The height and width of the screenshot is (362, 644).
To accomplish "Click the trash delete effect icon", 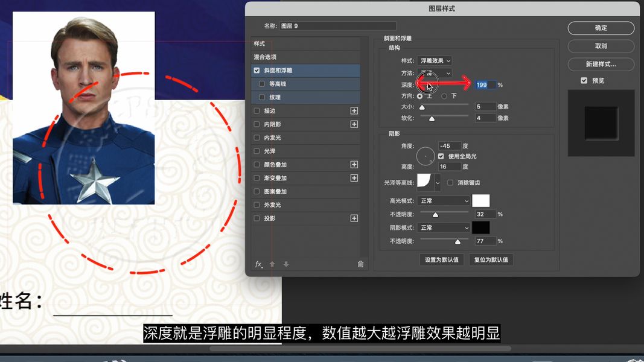I will coord(360,264).
